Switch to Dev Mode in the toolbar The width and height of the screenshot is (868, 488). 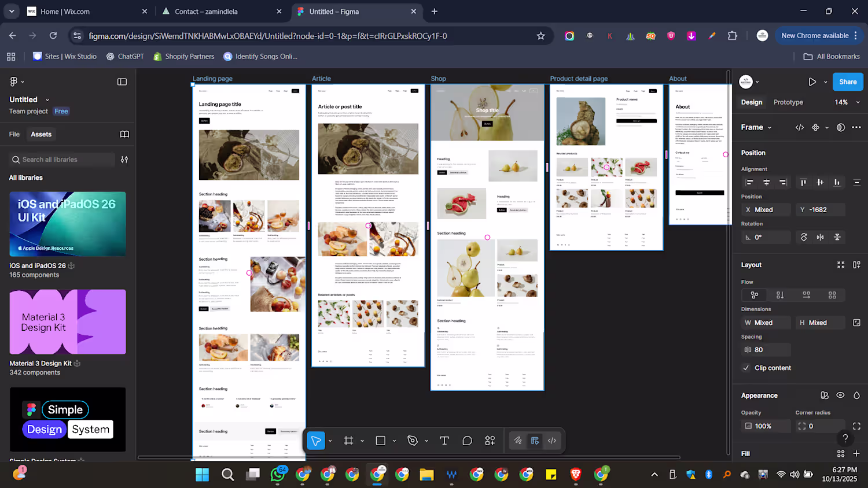[552, 441]
